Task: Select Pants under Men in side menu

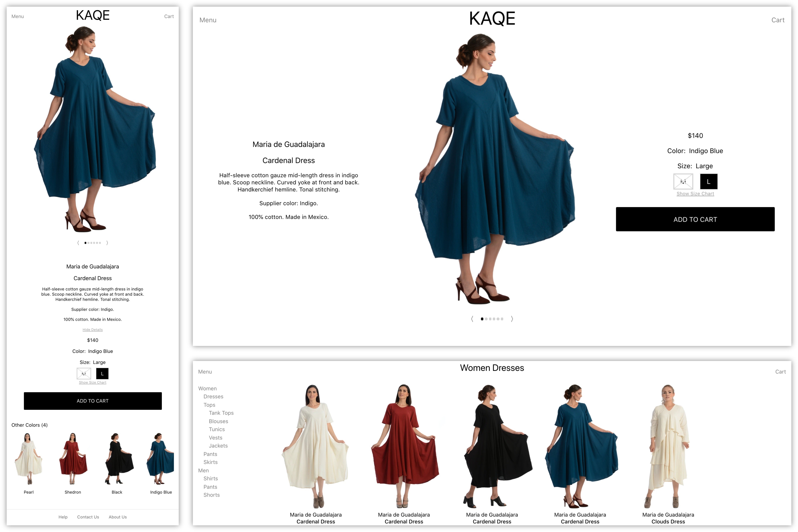Action: (210, 487)
